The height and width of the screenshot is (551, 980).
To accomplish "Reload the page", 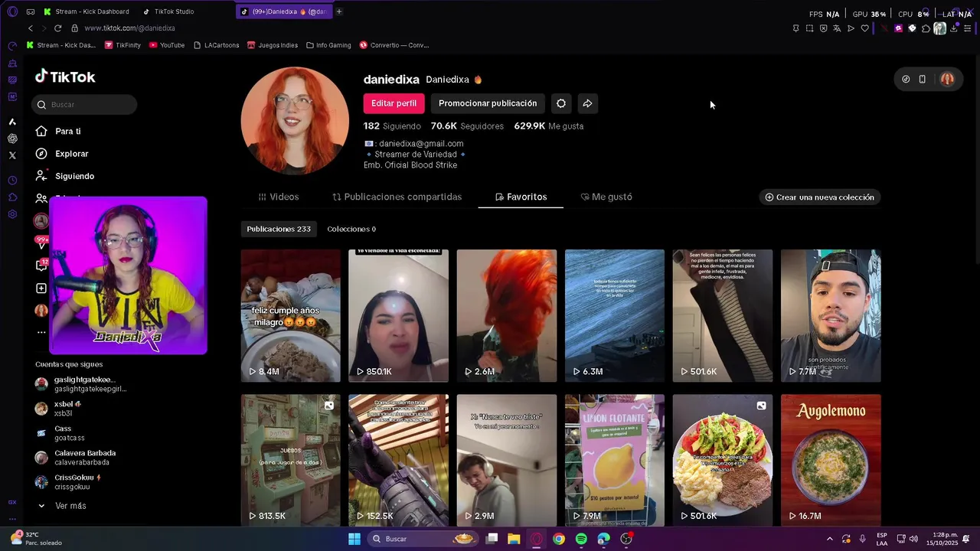I will 57,28.
